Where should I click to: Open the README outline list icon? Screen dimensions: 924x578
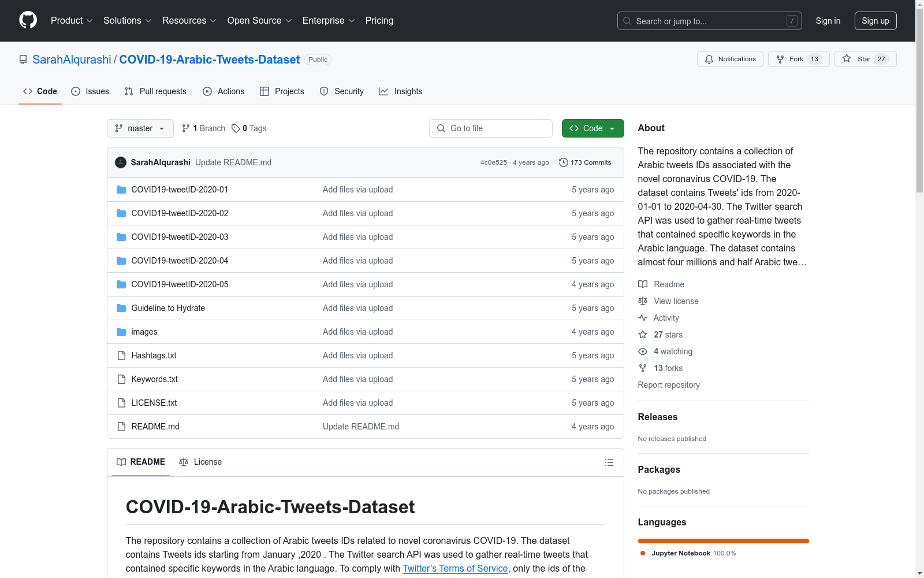click(x=609, y=462)
